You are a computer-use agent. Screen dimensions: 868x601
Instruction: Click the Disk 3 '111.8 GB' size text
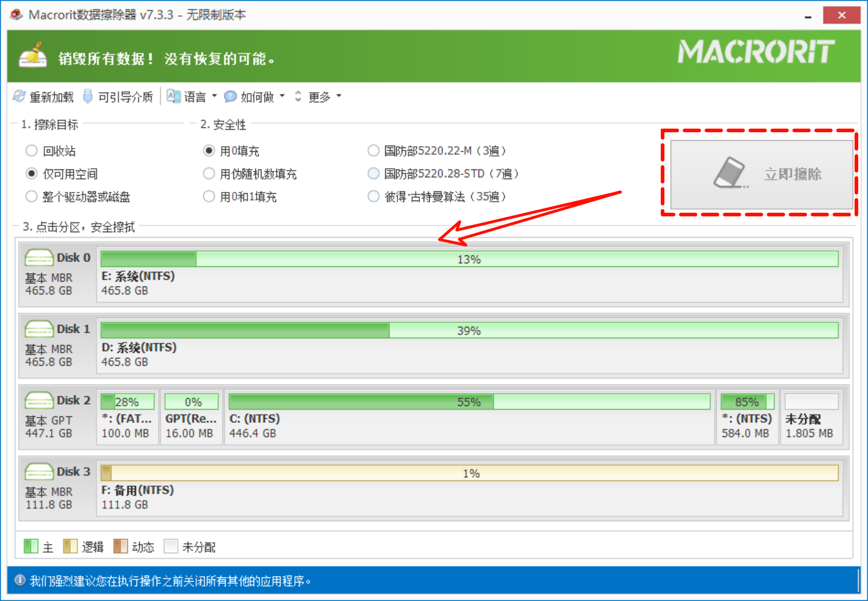click(49, 505)
